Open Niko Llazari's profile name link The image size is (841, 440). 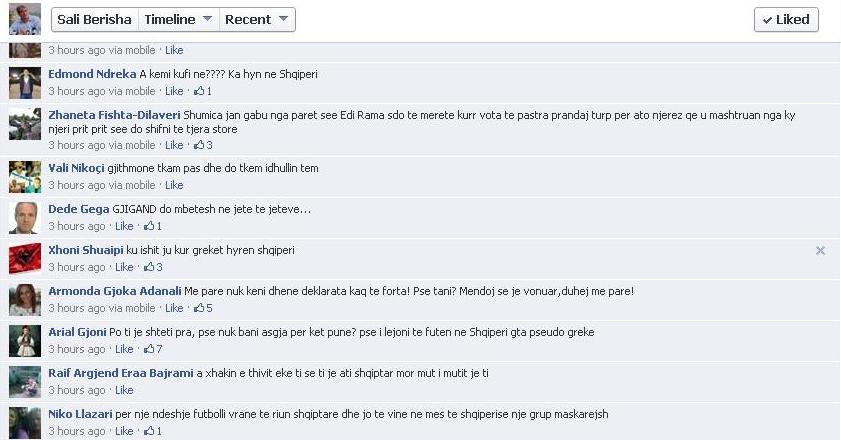click(80, 414)
